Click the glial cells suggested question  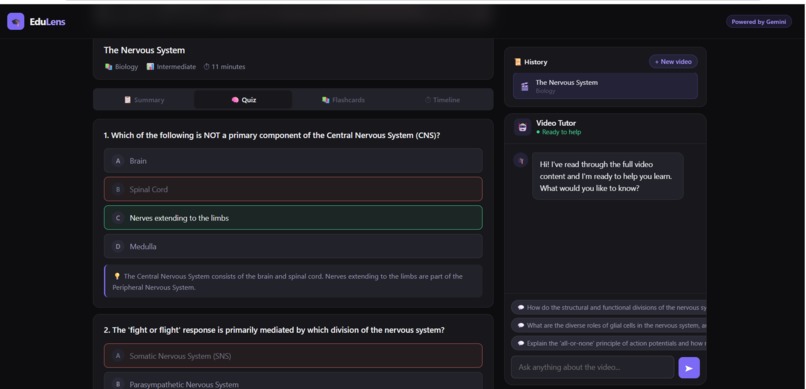click(609, 325)
